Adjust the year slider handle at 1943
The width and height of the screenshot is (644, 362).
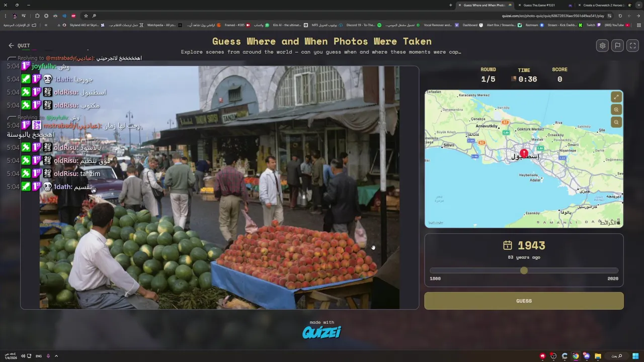524,270
